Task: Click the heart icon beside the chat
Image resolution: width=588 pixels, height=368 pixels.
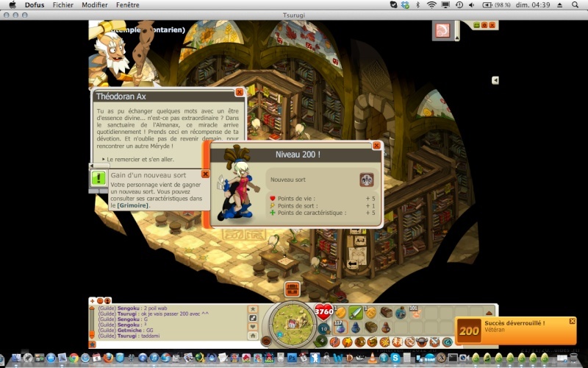Action: 253,326
